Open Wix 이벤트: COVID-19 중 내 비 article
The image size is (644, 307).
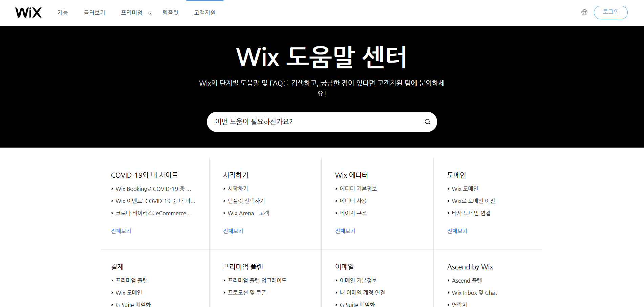pos(155,201)
